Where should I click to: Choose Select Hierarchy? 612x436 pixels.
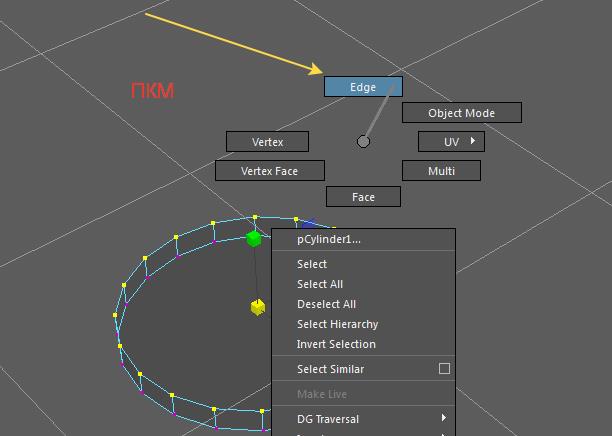point(337,324)
